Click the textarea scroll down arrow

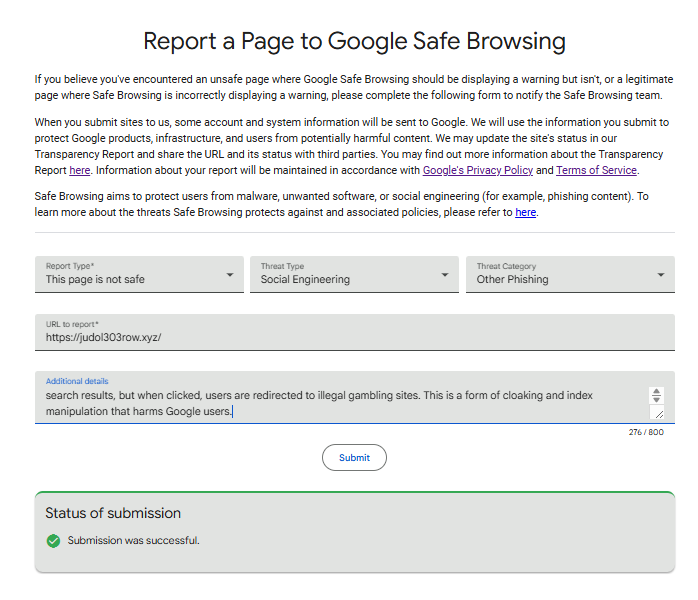[x=656, y=399]
